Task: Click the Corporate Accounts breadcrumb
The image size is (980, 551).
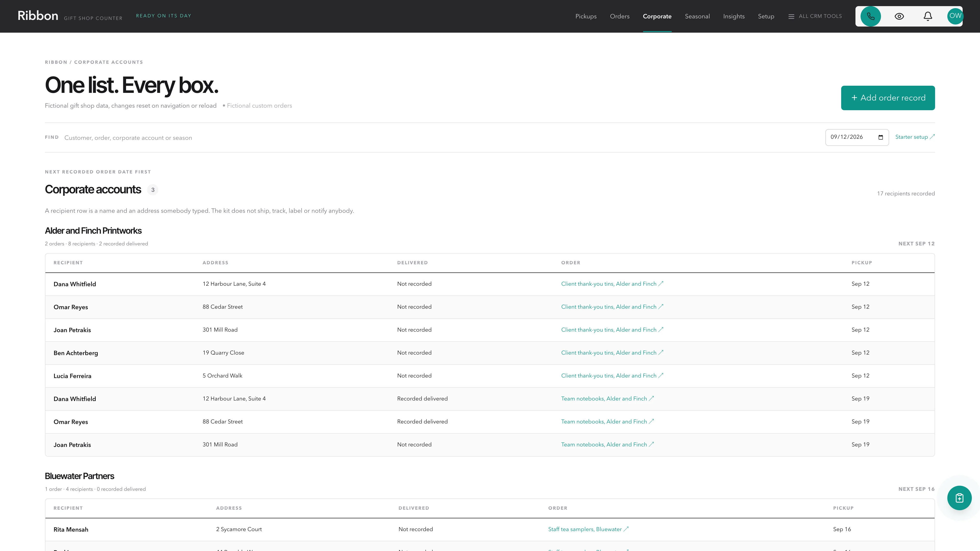Action: tap(108, 62)
